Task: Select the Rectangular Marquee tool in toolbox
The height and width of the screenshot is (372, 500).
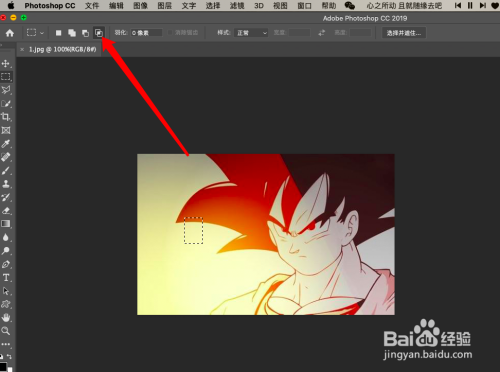Action: click(x=6, y=77)
